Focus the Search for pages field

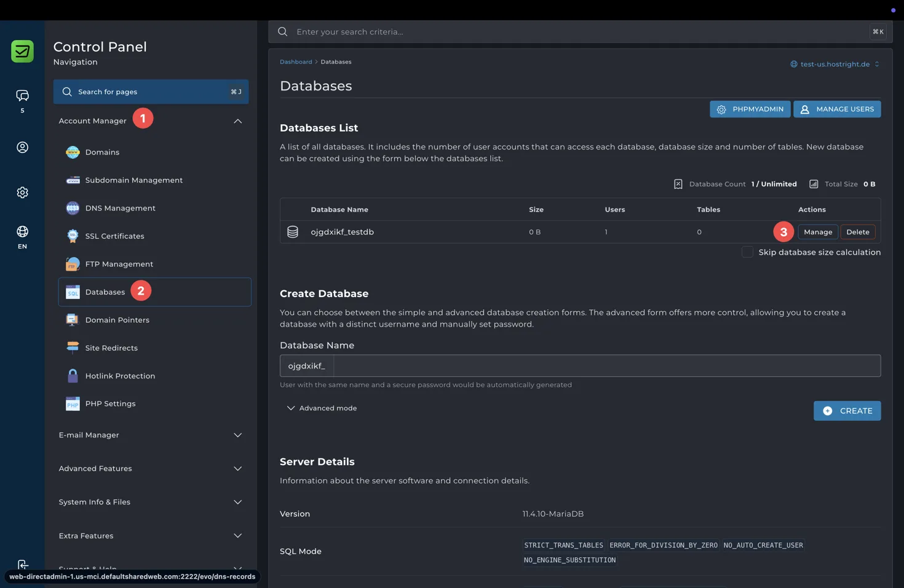(151, 92)
